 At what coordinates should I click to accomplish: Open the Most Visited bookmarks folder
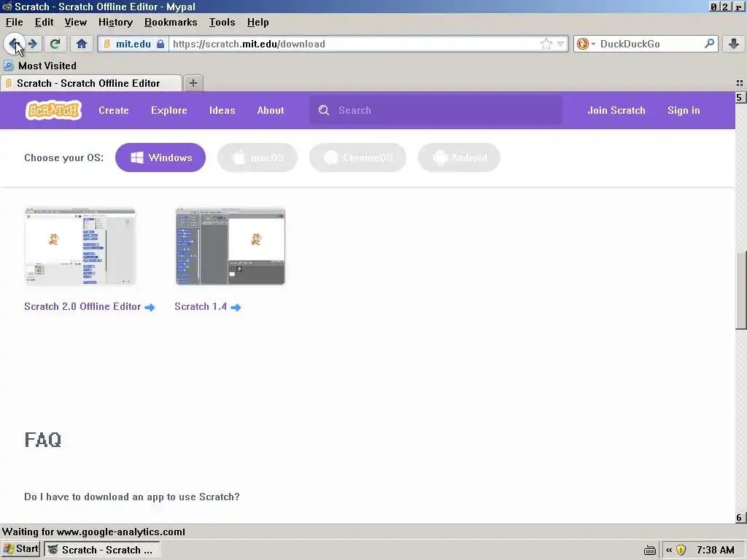click(x=40, y=66)
